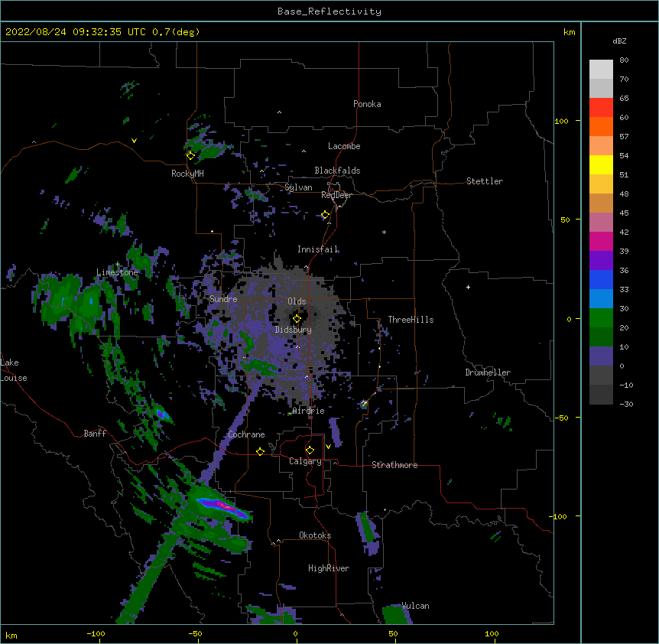Viewport: 659px width, 644px height.
Task: Click the Airdrie label
Action: pyautogui.click(x=308, y=411)
